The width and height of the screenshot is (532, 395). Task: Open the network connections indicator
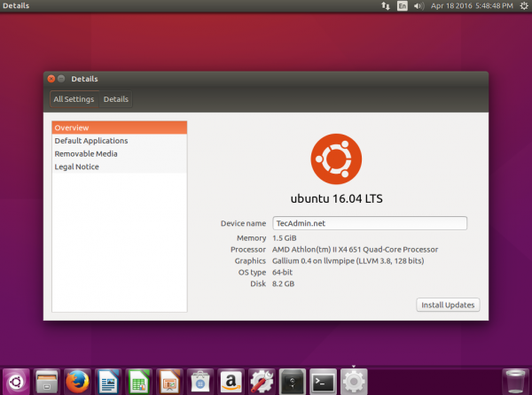384,6
